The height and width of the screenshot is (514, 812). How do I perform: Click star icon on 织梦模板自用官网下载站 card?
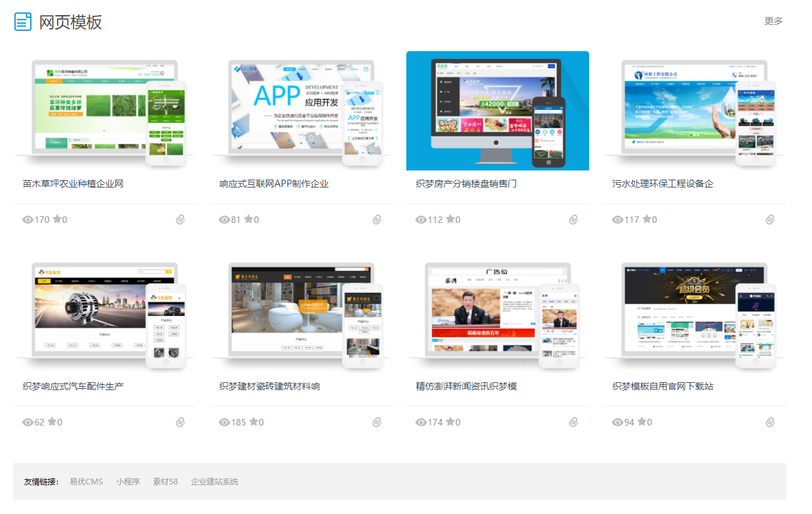click(x=642, y=422)
